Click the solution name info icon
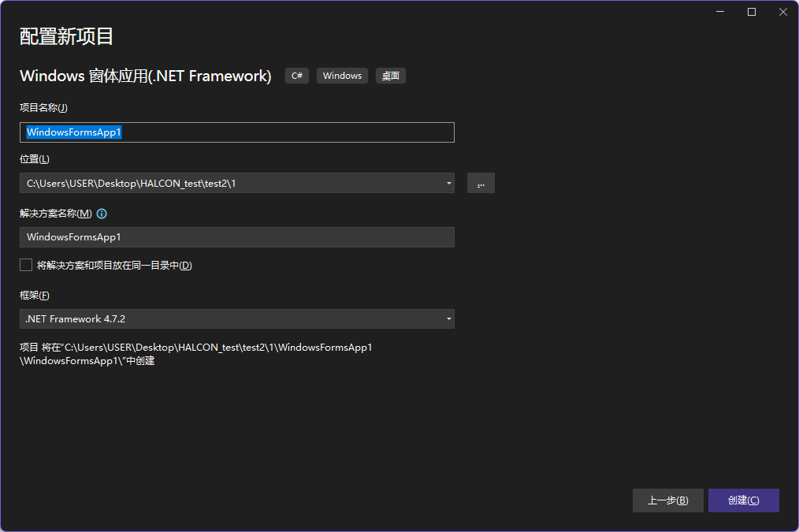Viewport: 799px width, 532px height. (x=102, y=214)
